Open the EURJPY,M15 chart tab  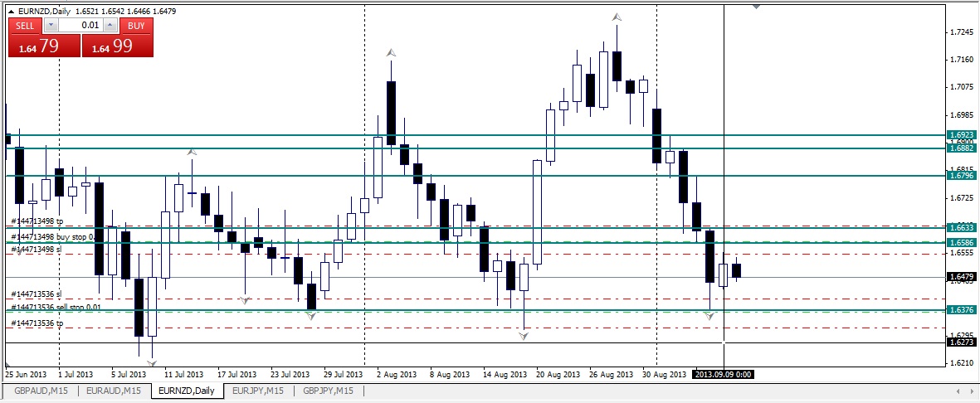258,391
